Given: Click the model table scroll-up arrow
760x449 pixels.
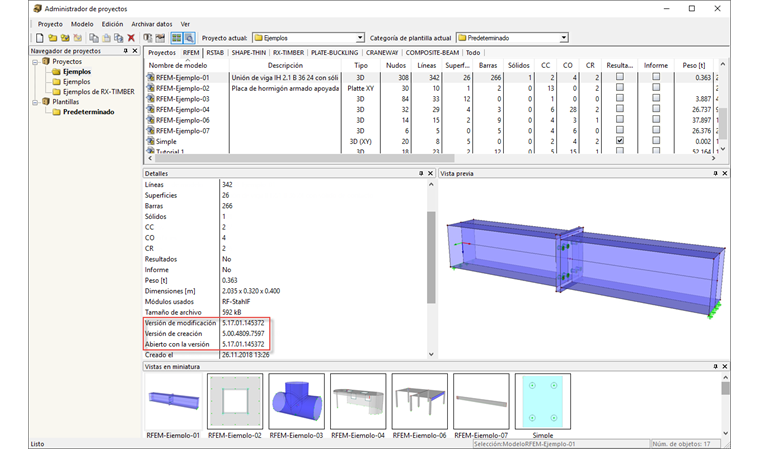Looking at the screenshot, I should 723,64.
